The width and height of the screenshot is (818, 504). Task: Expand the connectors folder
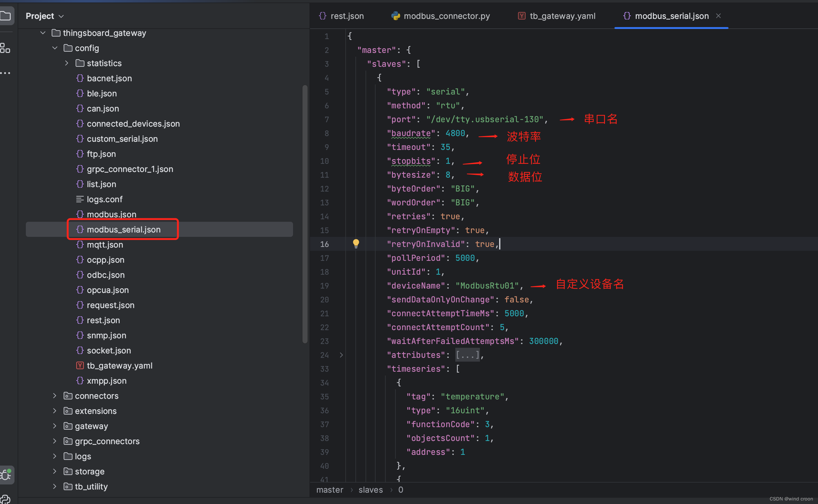coord(55,396)
